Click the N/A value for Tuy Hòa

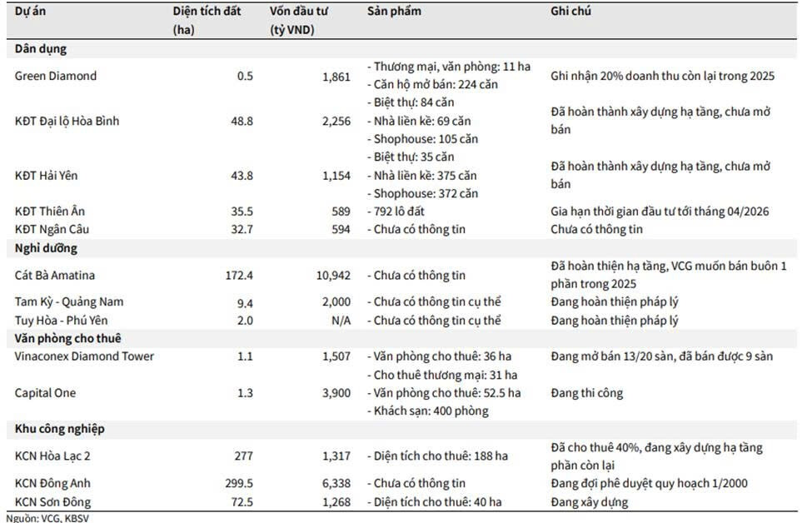[x=340, y=321]
